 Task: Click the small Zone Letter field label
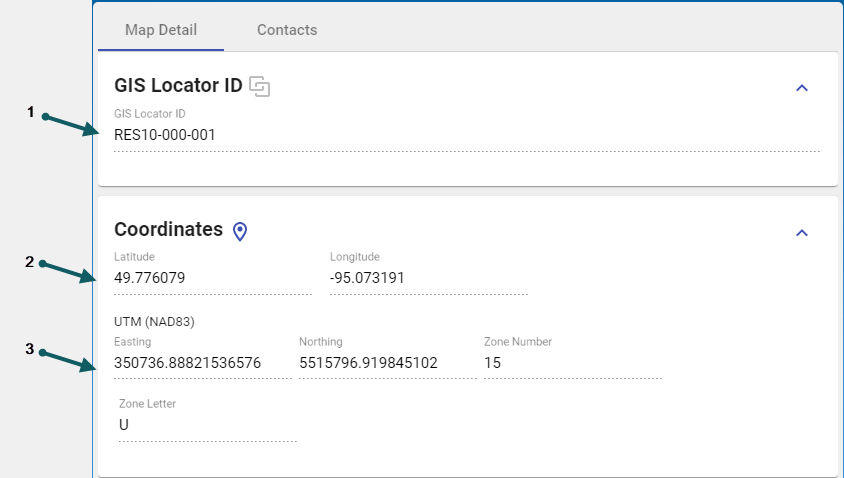coord(147,404)
